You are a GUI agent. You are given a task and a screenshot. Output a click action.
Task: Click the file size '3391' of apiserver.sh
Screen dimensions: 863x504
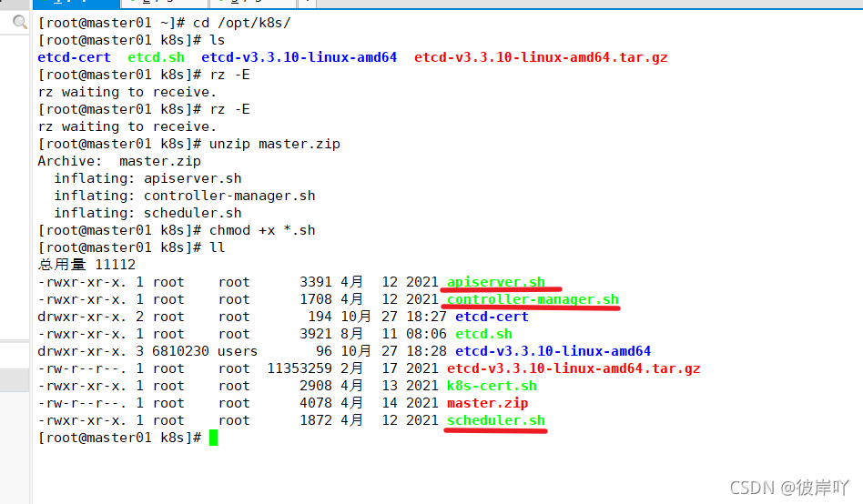[x=316, y=282]
